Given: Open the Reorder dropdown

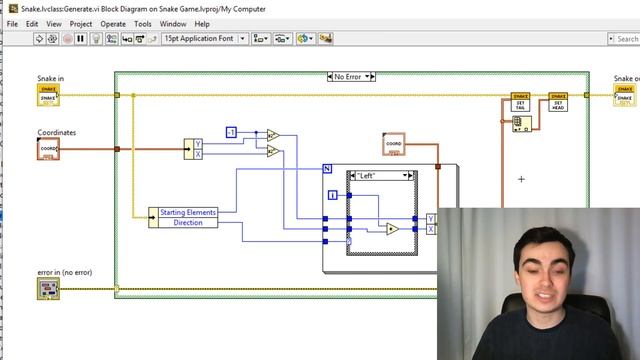Looking at the screenshot, I should pyautogui.click(x=305, y=39).
